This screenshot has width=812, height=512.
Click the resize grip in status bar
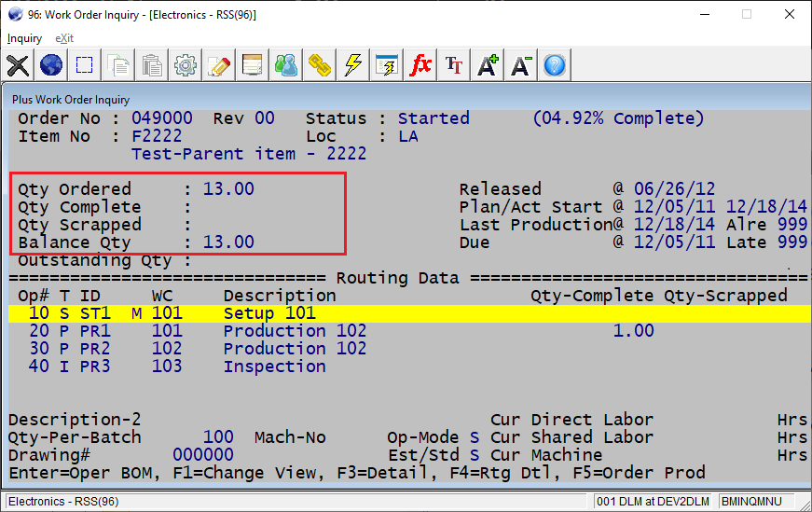[805, 505]
